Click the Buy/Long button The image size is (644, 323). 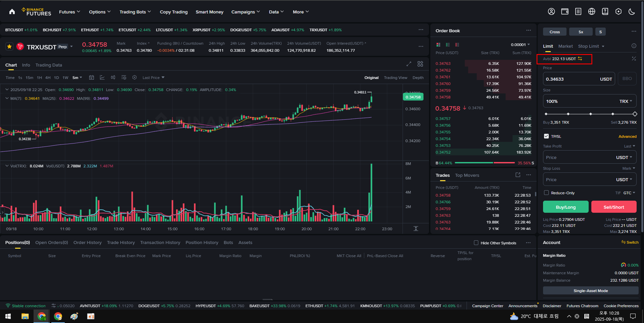click(x=565, y=207)
